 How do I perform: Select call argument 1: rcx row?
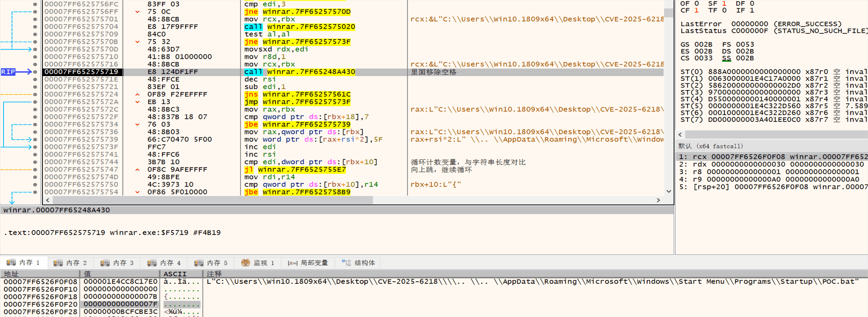[772, 157]
